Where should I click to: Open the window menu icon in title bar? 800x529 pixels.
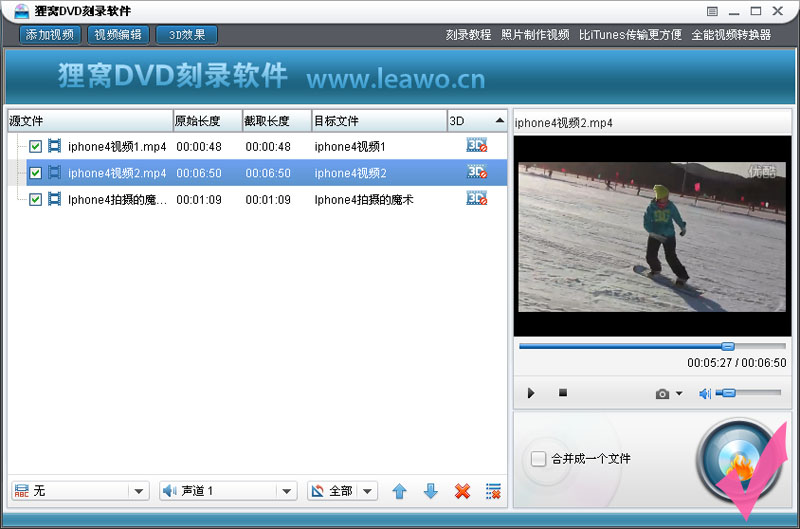712,11
